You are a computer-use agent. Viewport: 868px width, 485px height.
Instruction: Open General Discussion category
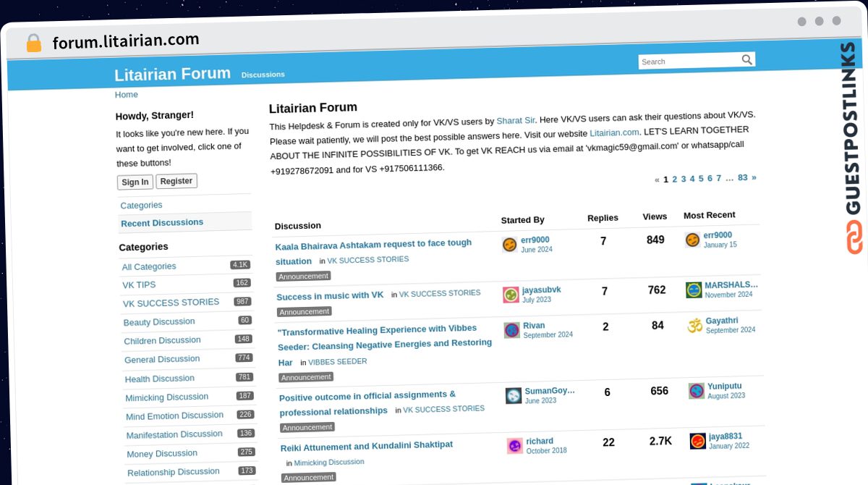pyautogui.click(x=162, y=360)
